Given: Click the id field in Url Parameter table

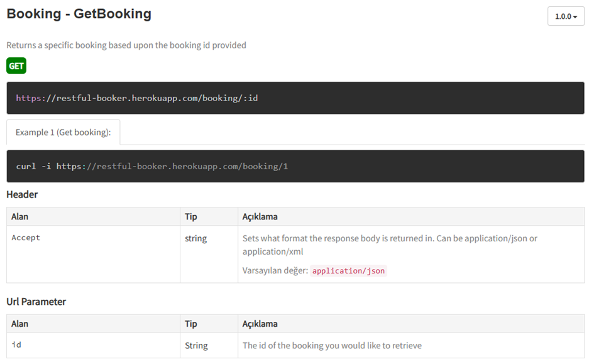Looking at the screenshot, I should coord(16,345).
